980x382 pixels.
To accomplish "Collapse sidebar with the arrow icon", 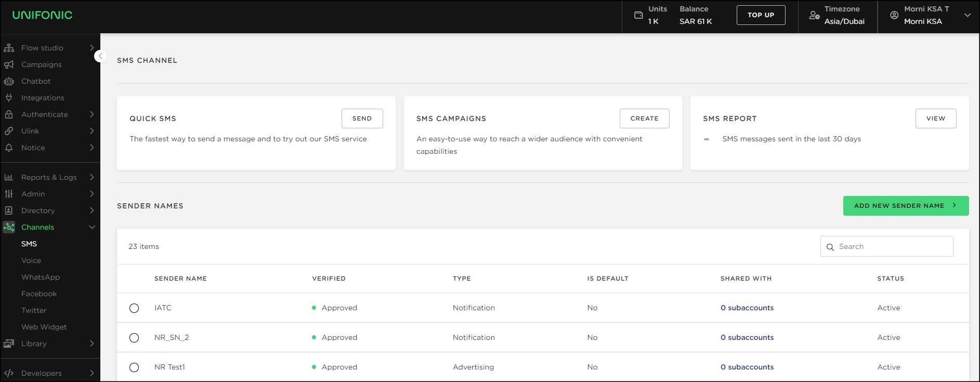I will (100, 56).
